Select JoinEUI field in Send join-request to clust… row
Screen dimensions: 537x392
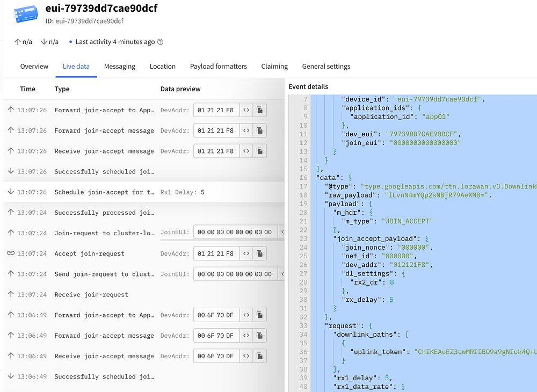pos(235,274)
